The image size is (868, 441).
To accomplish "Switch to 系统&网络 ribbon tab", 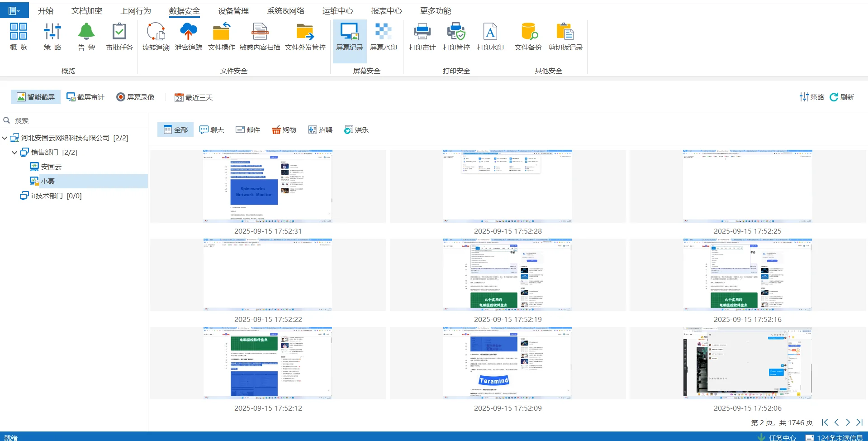I will coord(285,11).
